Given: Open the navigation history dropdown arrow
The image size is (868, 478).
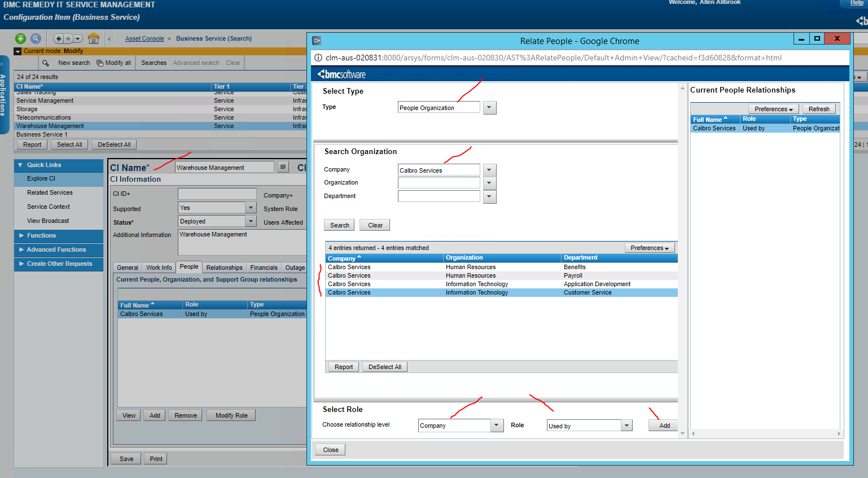Looking at the screenshot, I should [78, 38].
